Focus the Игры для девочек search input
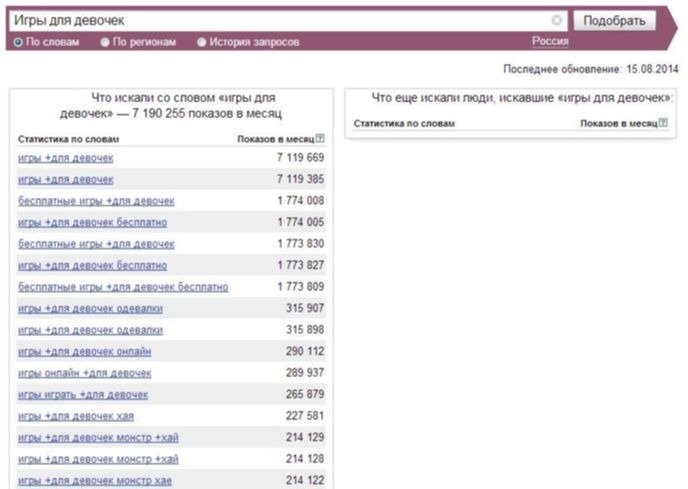The image size is (688, 489). coord(281,21)
